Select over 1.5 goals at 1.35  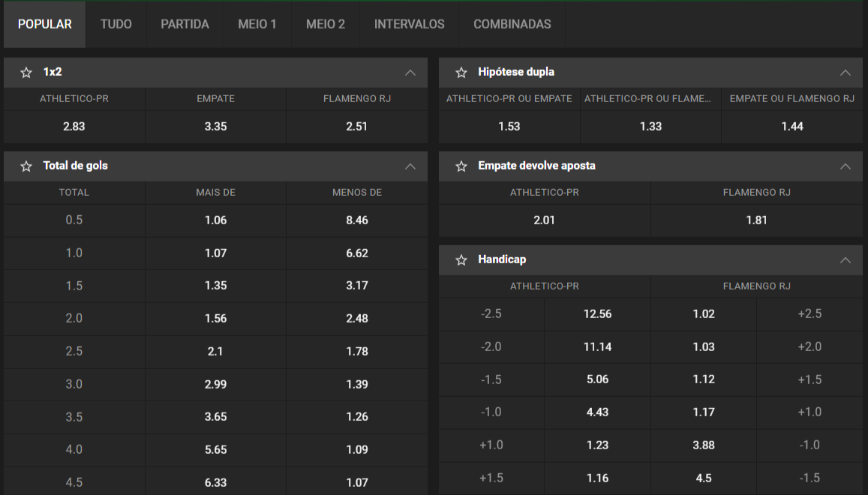point(216,286)
